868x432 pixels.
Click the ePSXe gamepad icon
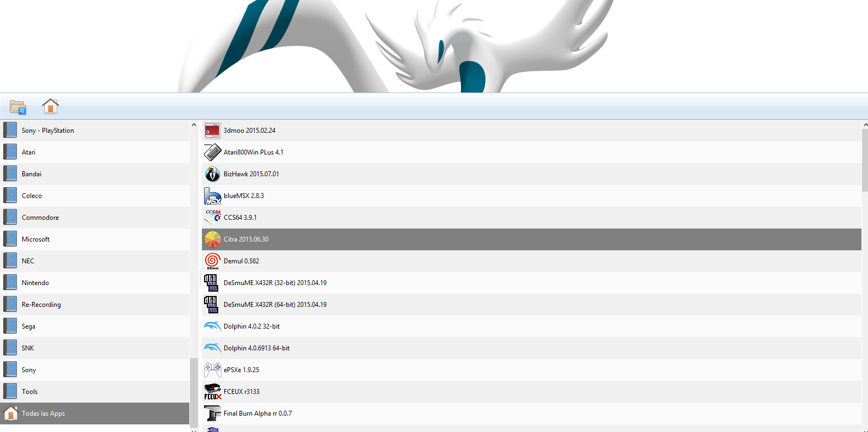pyautogui.click(x=212, y=370)
